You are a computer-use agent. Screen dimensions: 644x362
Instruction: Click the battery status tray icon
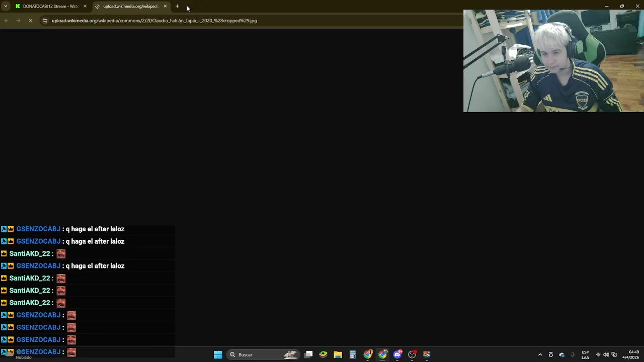click(x=614, y=354)
